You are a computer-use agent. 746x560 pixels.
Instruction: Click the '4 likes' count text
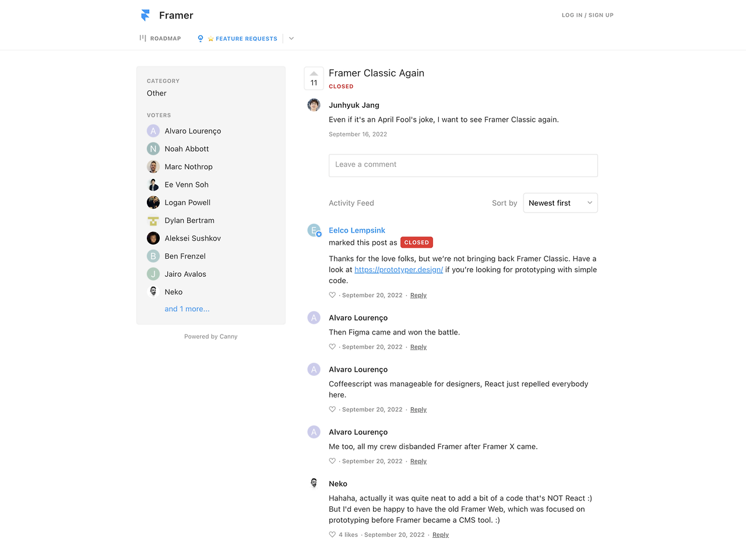click(349, 535)
